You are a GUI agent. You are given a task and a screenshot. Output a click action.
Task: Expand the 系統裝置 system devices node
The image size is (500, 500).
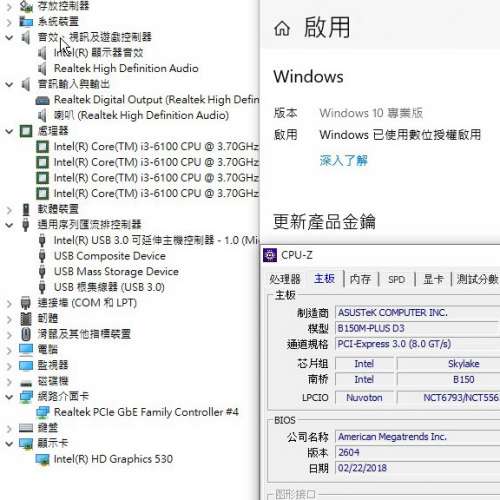pyautogui.click(x=9, y=22)
